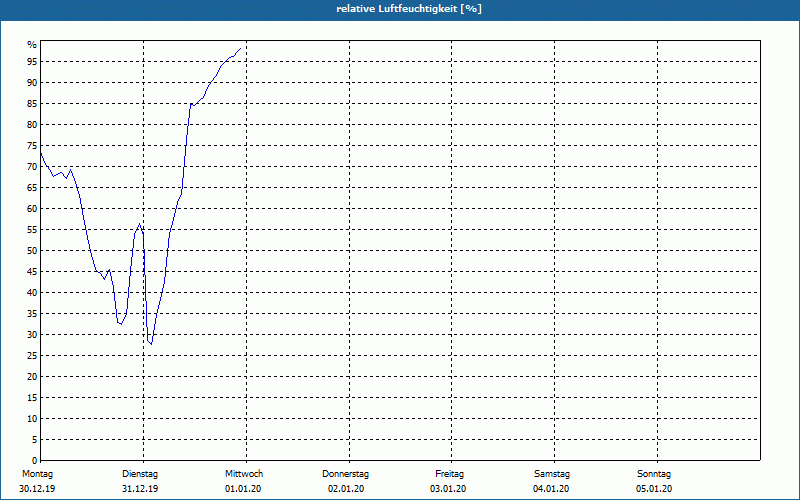Click the y-axis value 30
This screenshot has width=800, height=500.
click(32, 335)
